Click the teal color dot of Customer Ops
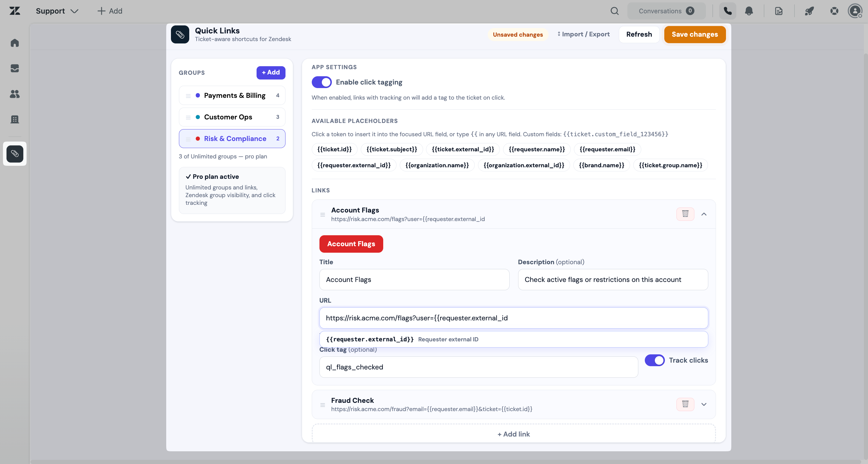Screen dimensions: 868x464 pyautogui.click(x=198, y=117)
